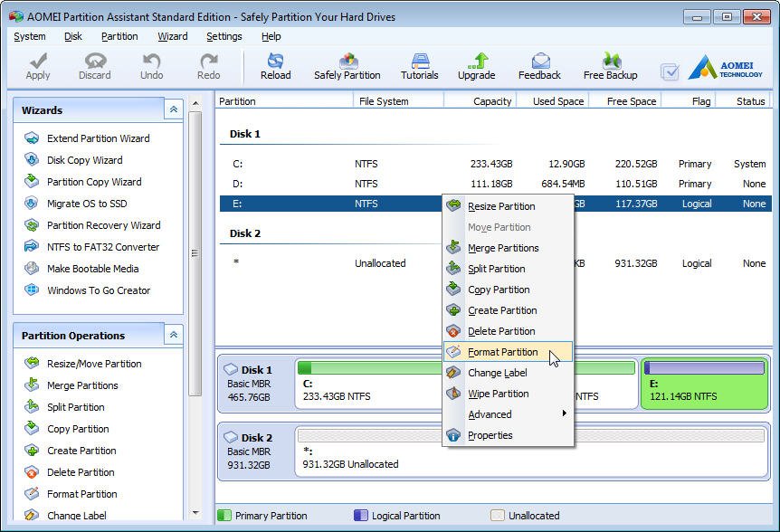Click NTFS to FAT32 Converter icon

(32, 247)
